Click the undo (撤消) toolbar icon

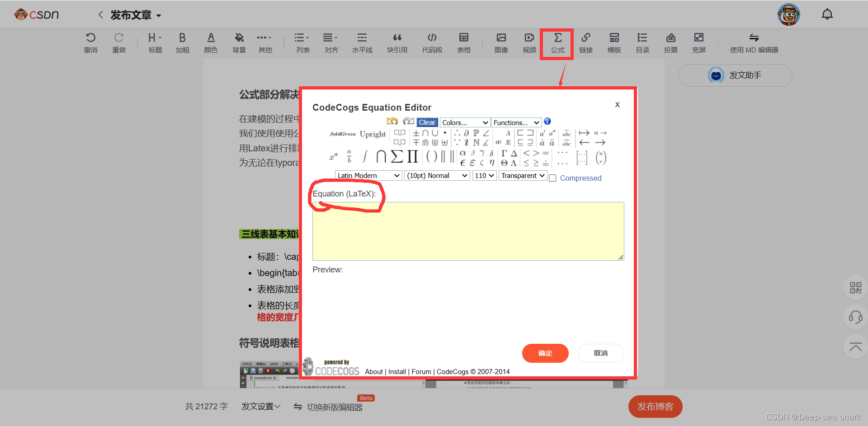[x=91, y=43]
